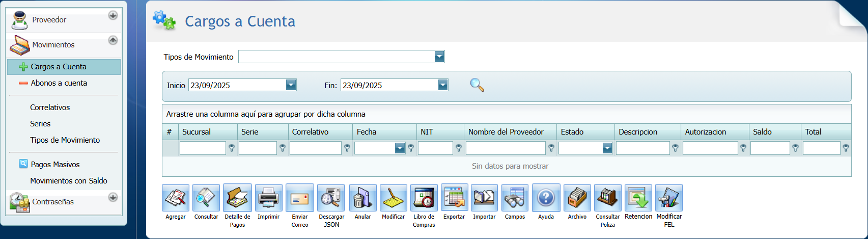
Task: Expand the Contraseñas sidebar section
Action: point(113,197)
